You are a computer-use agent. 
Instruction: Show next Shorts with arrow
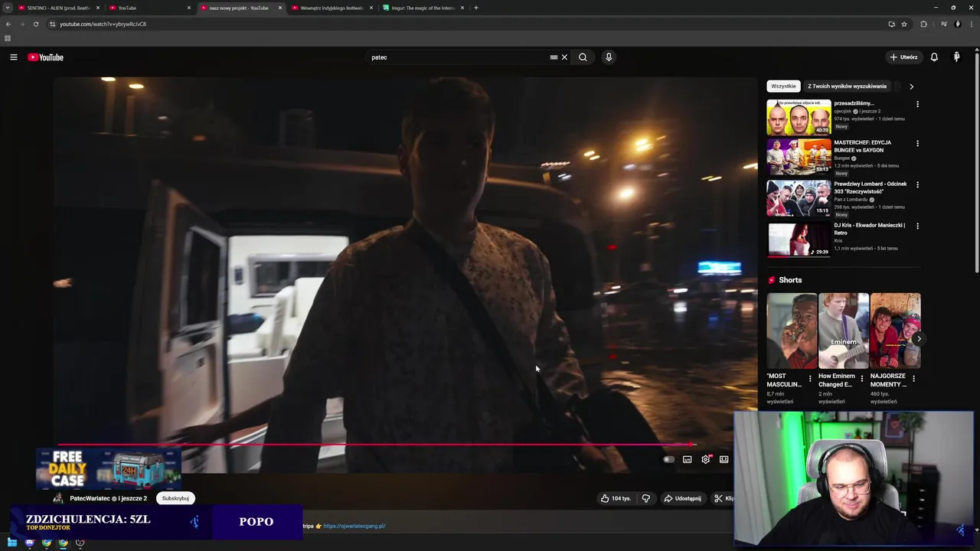tap(919, 338)
